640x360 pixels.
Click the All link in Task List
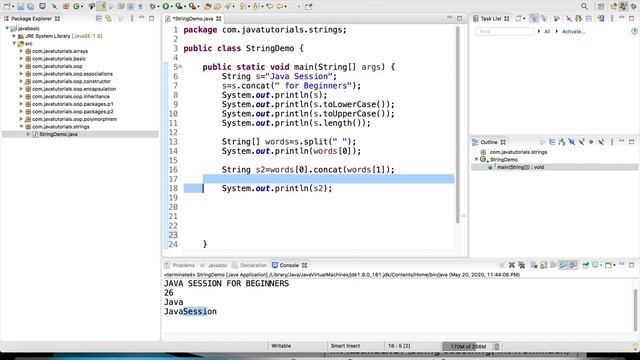547,31
